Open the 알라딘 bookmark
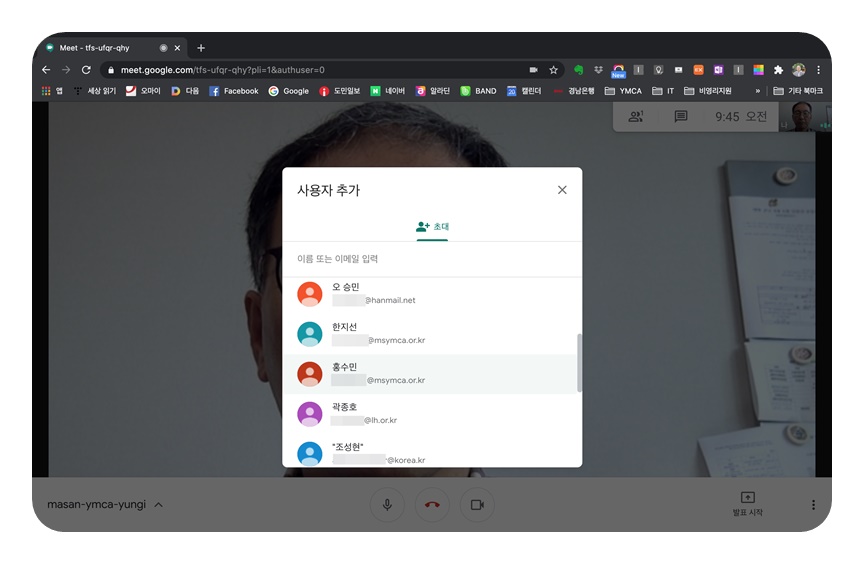Image resolution: width=864 pixels, height=564 pixels. click(x=433, y=91)
